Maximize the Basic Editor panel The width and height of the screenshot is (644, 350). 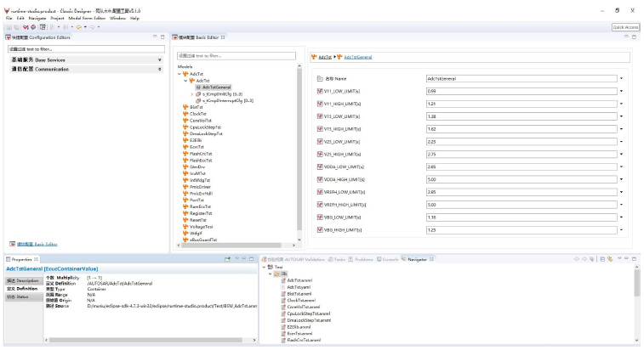click(x=634, y=37)
